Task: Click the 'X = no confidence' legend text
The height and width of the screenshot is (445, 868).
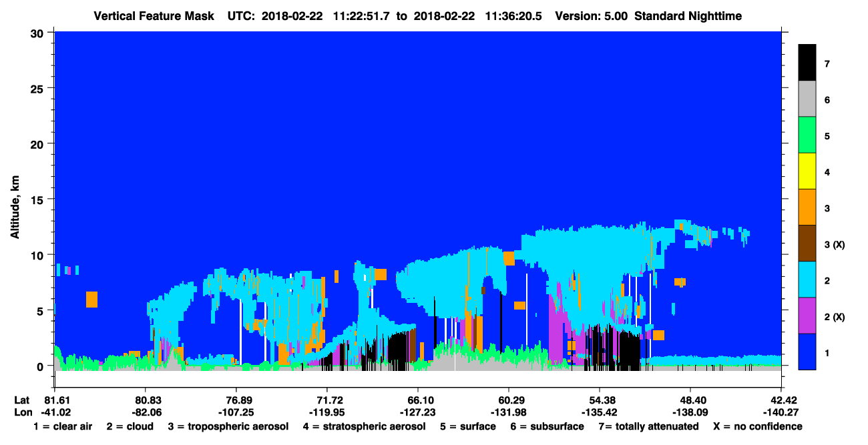Action: (758, 426)
